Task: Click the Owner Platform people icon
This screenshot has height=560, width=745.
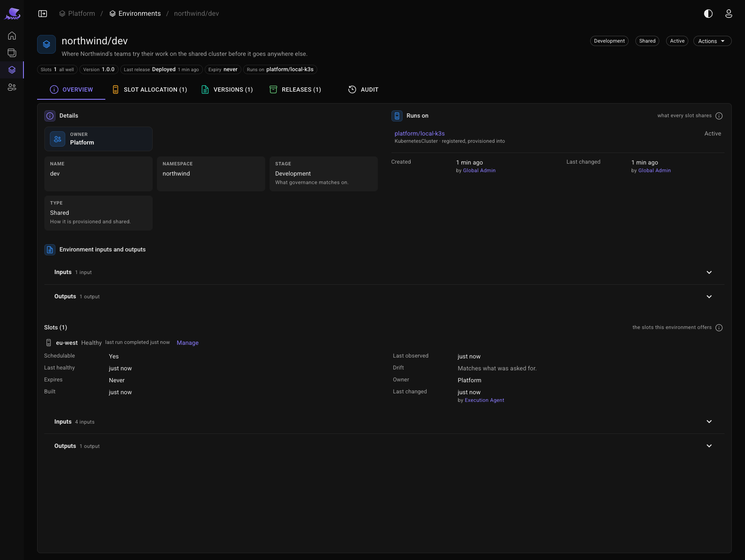Action: pyautogui.click(x=58, y=139)
